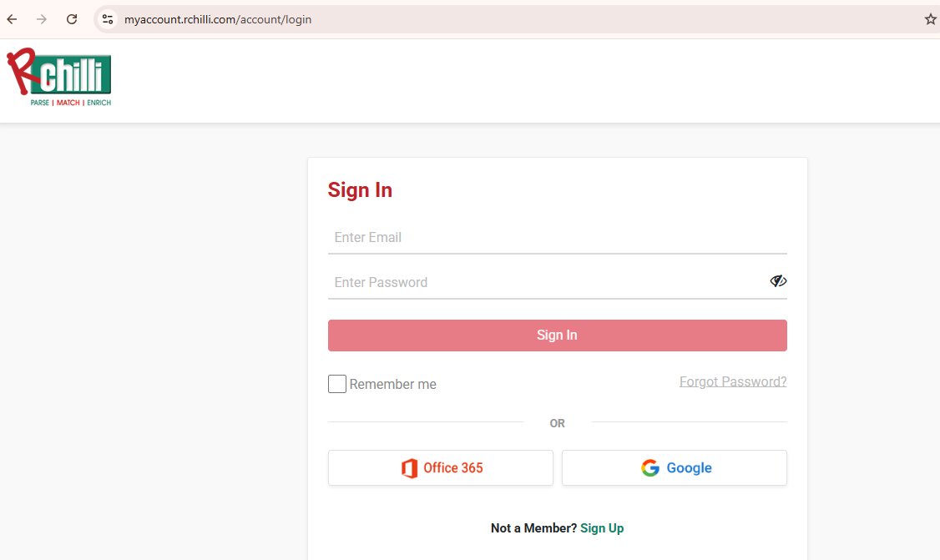The width and height of the screenshot is (940, 560).
Task: Bookmark this page with the star icon
Action: coord(930,19)
